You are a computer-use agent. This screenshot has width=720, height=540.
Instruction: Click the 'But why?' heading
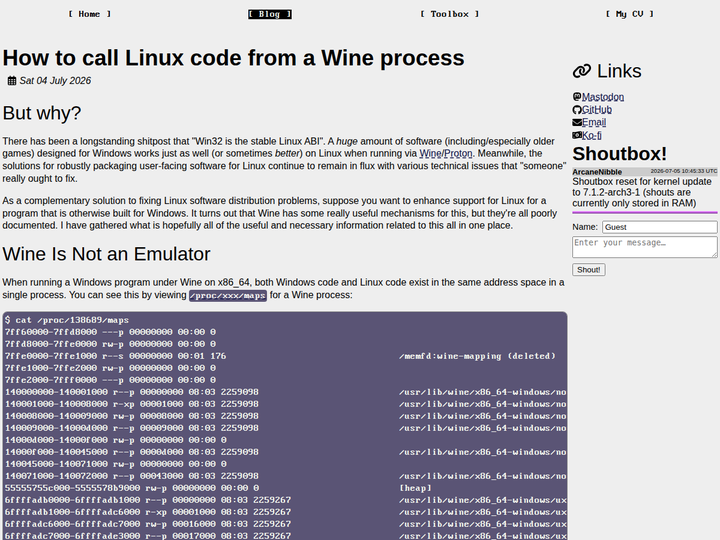42,113
